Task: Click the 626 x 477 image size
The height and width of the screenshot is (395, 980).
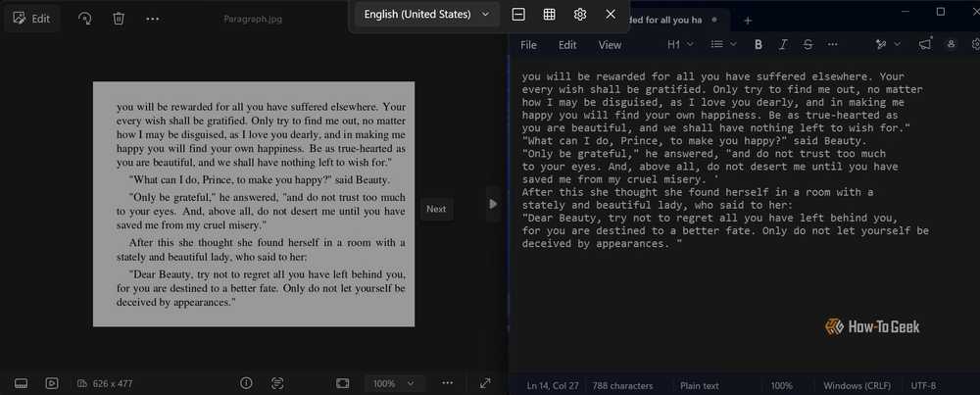Action: 105,384
